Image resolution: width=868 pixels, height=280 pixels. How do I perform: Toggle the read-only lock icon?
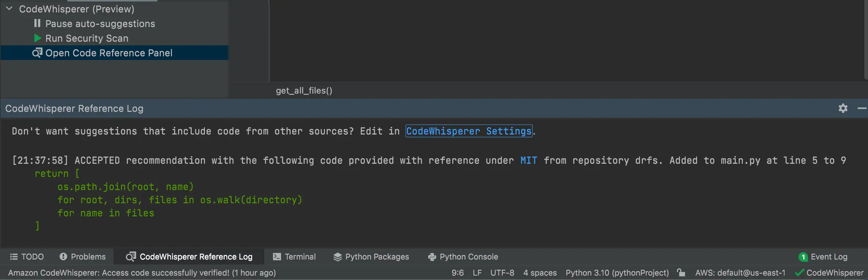pyautogui.click(x=681, y=272)
